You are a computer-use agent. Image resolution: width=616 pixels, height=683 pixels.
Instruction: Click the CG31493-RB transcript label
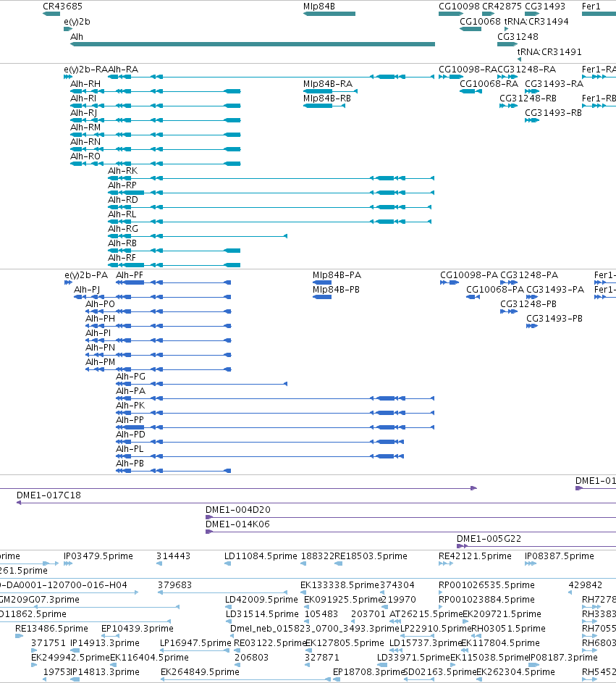(553, 113)
